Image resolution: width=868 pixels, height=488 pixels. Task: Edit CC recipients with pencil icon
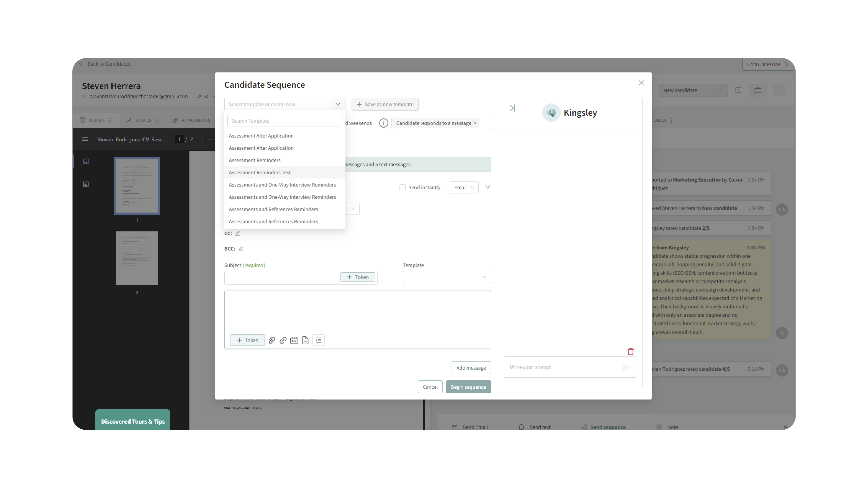238,233
